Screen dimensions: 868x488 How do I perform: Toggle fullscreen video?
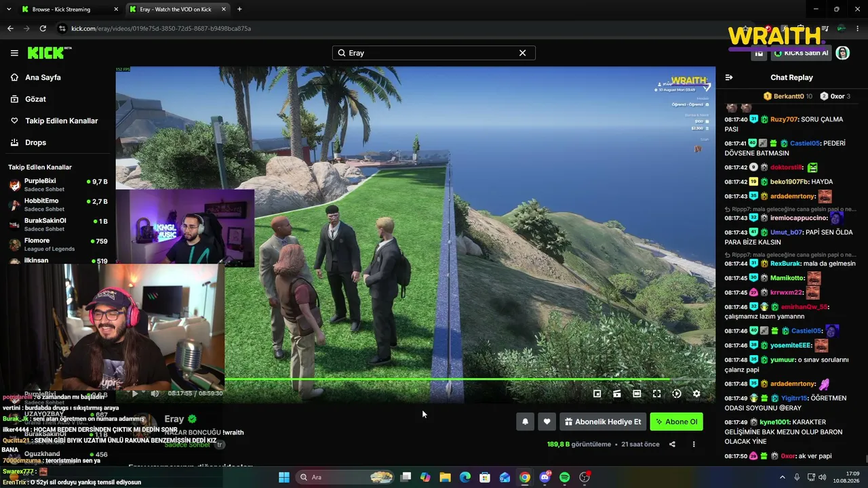point(656,393)
